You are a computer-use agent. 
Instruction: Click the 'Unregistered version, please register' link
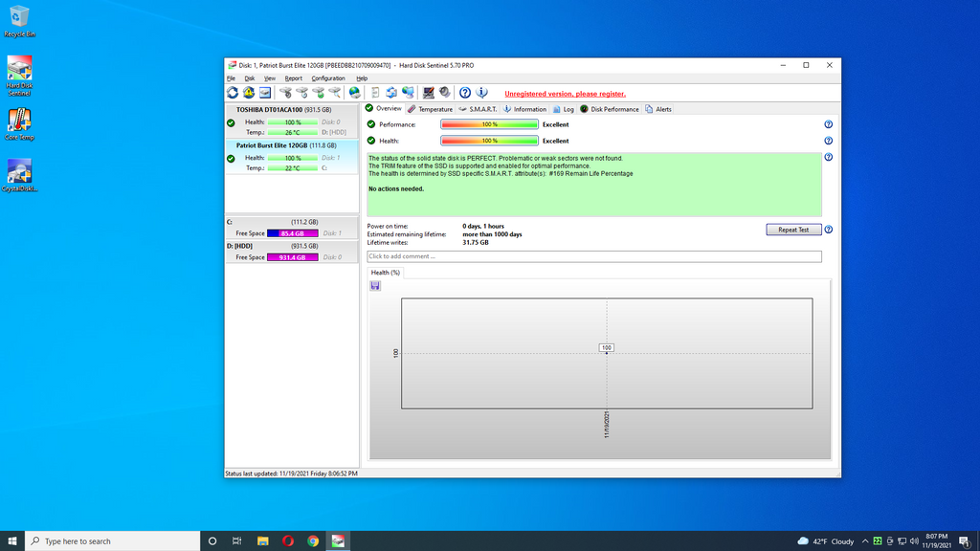pyautogui.click(x=565, y=94)
